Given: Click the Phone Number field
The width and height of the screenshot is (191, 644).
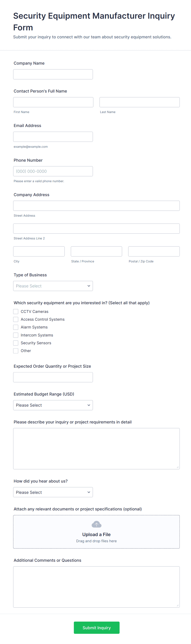Looking at the screenshot, I should tap(53, 171).
